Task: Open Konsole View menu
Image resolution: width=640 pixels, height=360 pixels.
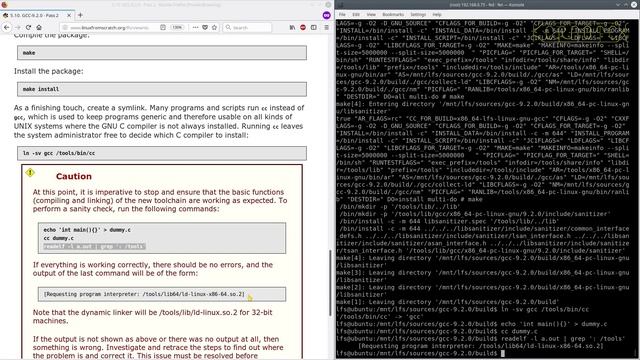Action: click(x=371, y=14)
